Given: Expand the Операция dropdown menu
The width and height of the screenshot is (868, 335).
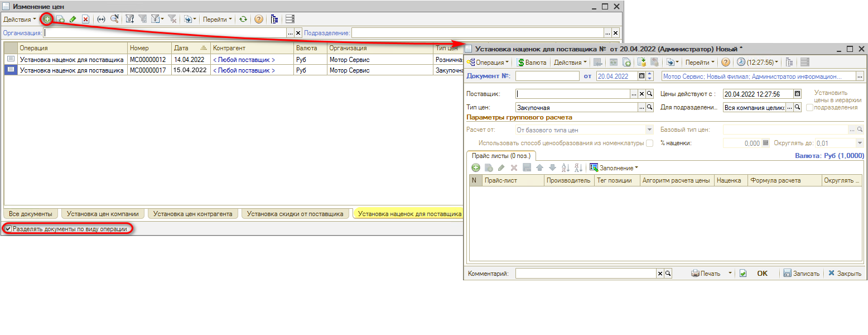Looking at the screenshot, I should coord(488,63).
